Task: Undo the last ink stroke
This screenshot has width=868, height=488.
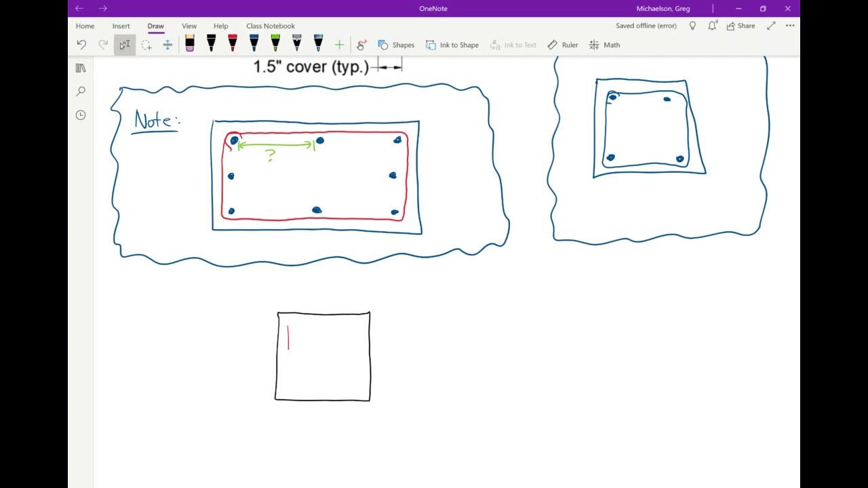Action: (81, 45)
